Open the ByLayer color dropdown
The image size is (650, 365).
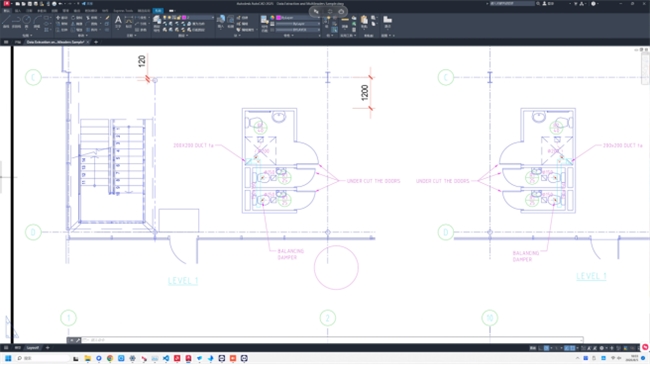pyautogui.click(x=298, y=18)
